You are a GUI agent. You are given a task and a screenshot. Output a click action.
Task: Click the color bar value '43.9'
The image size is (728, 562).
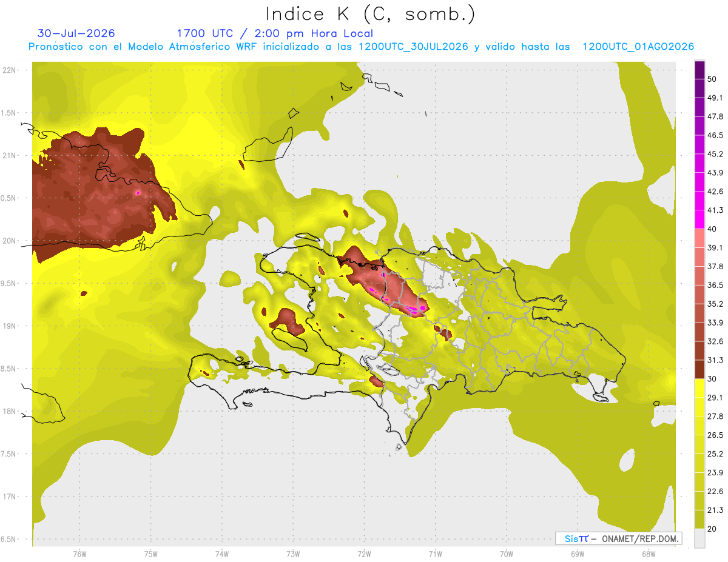pos(715,173)
